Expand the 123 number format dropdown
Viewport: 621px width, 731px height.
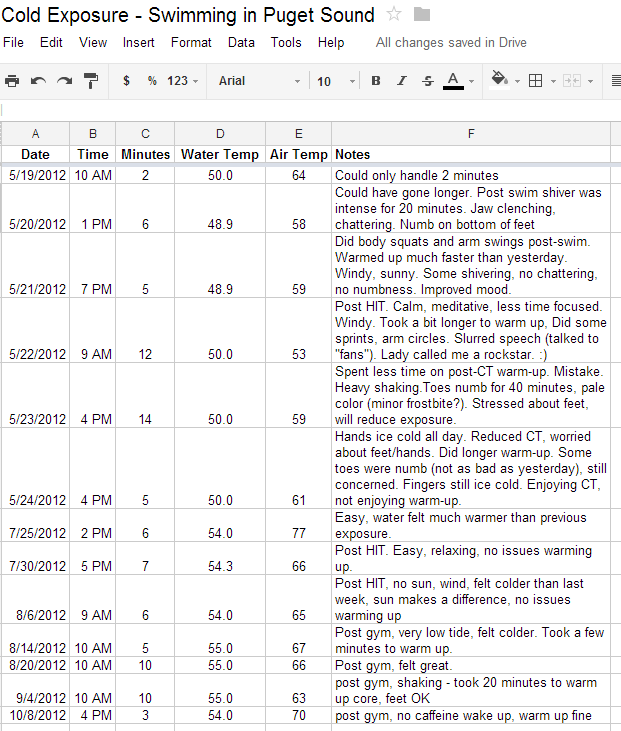183,81
